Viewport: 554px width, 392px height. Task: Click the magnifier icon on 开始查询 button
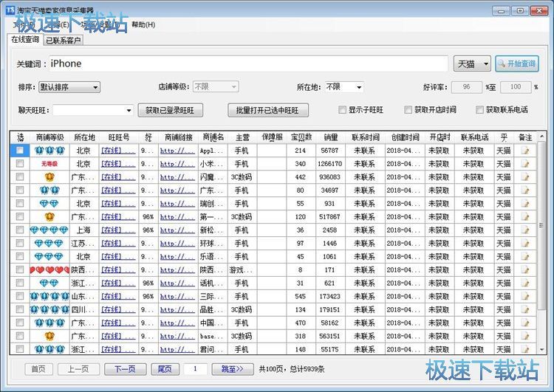click(502, 64)
